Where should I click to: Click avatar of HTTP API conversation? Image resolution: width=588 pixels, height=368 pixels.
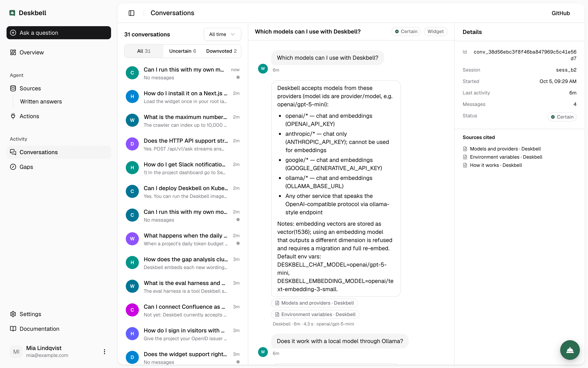[x=132, y=144]
